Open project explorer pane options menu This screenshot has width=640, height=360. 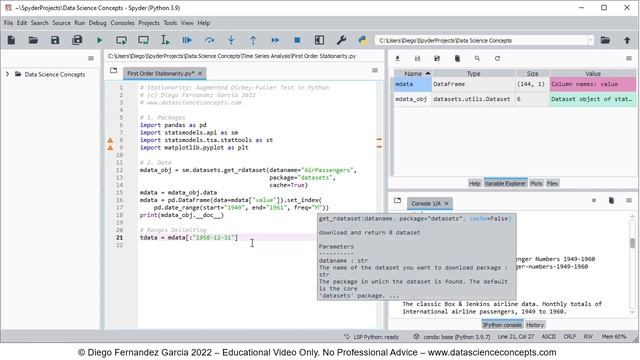pos(91,58)
